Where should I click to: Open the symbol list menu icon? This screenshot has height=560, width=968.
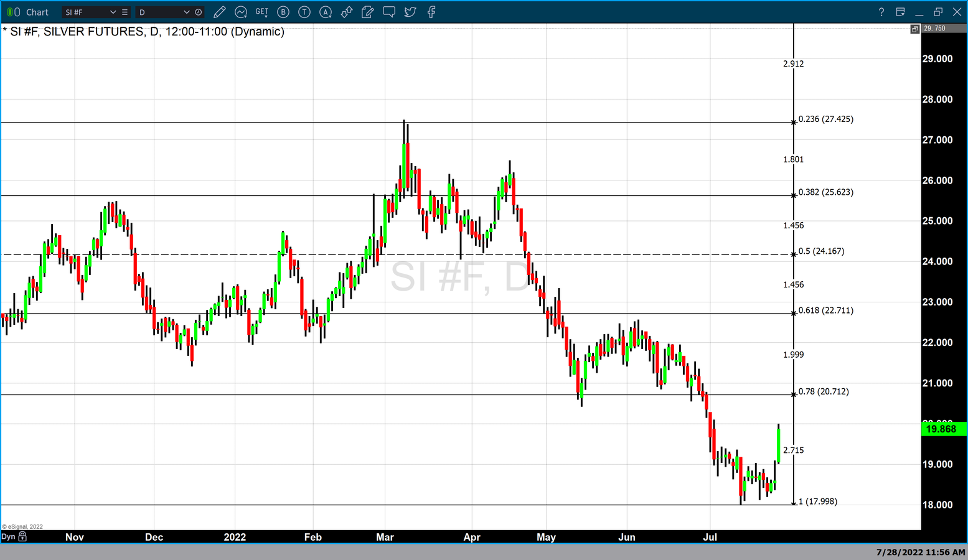[x=125, y=12]
